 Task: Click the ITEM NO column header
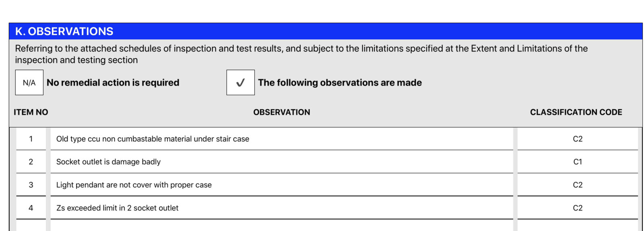[x=31, y=112]
